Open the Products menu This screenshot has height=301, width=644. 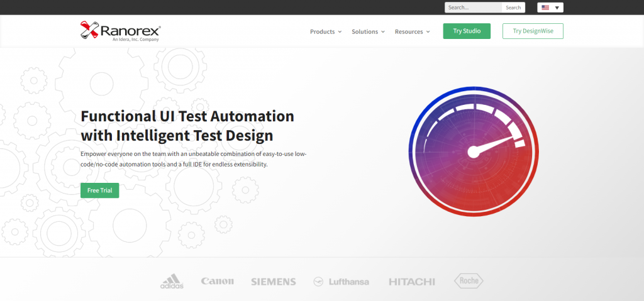(326, 31)
